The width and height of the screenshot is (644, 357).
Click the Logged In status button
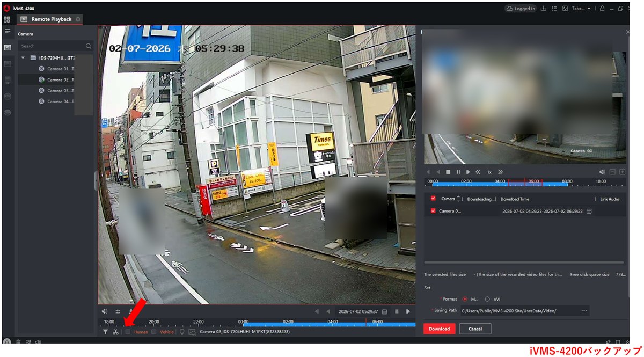click(x=520, y=9)
